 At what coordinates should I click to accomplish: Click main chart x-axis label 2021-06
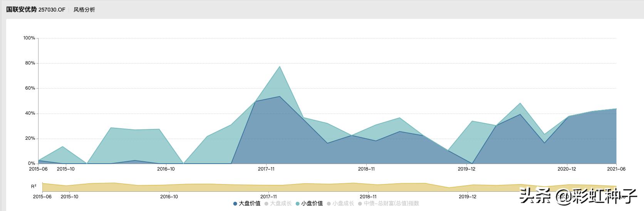pyautogui.click(x=616, y=169)
